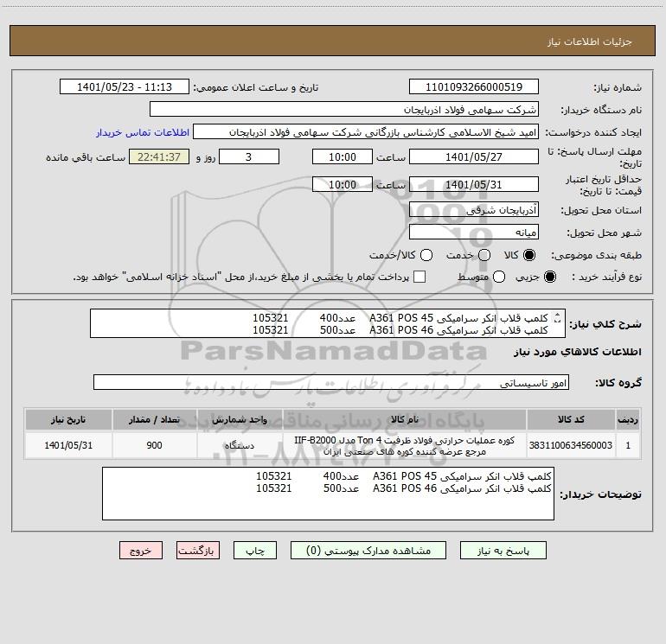Screen dimensions: 666x644
Task: Click the unit cell دستگاه
Action: tap(240, 445)
